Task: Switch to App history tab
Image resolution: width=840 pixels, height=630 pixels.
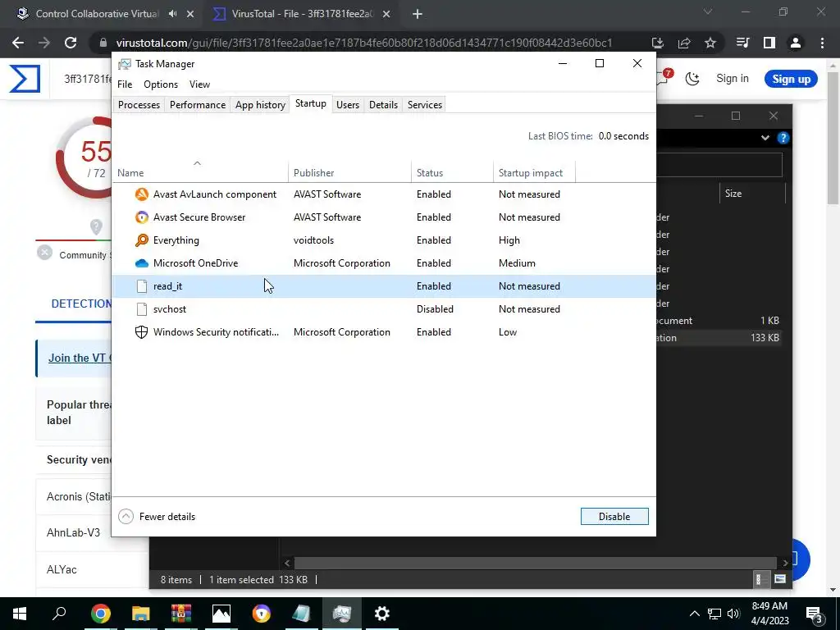Action: pos(260,105)
